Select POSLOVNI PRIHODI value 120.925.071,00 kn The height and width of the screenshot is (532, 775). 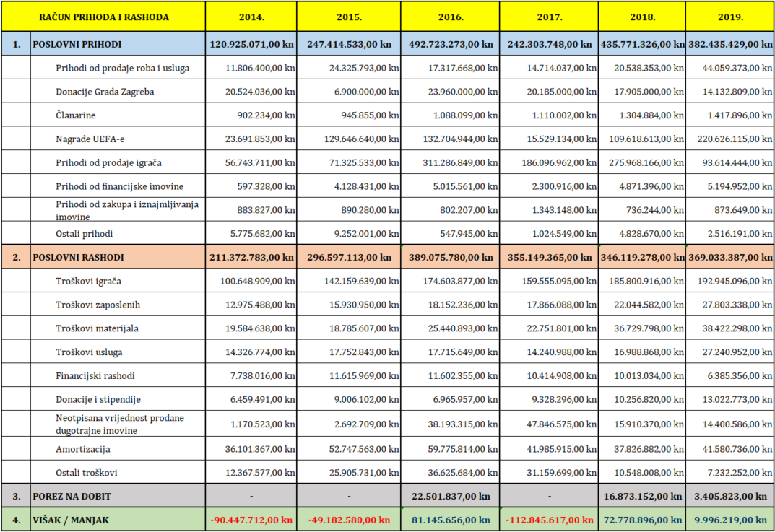(251, 45)
